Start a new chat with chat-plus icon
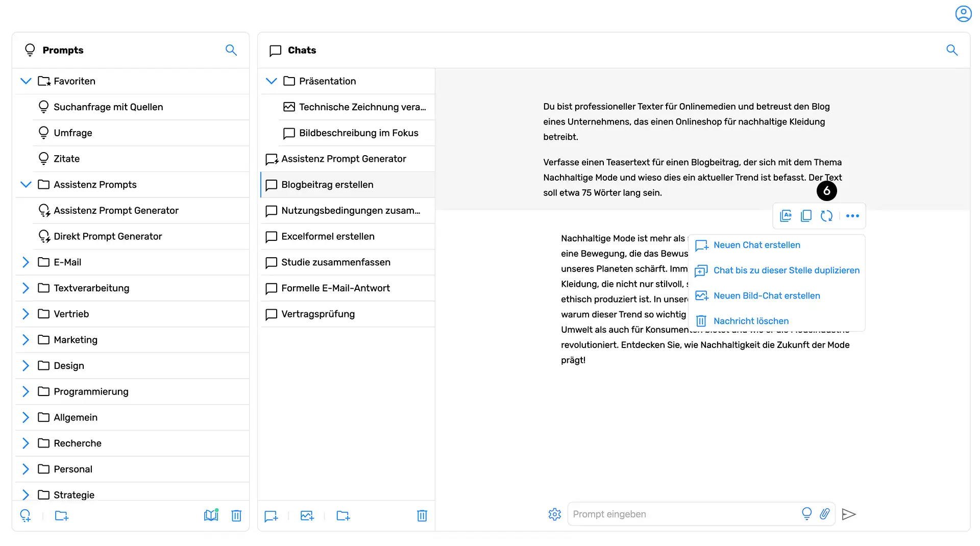Screen dimensions: 980x546 [271, 516]
